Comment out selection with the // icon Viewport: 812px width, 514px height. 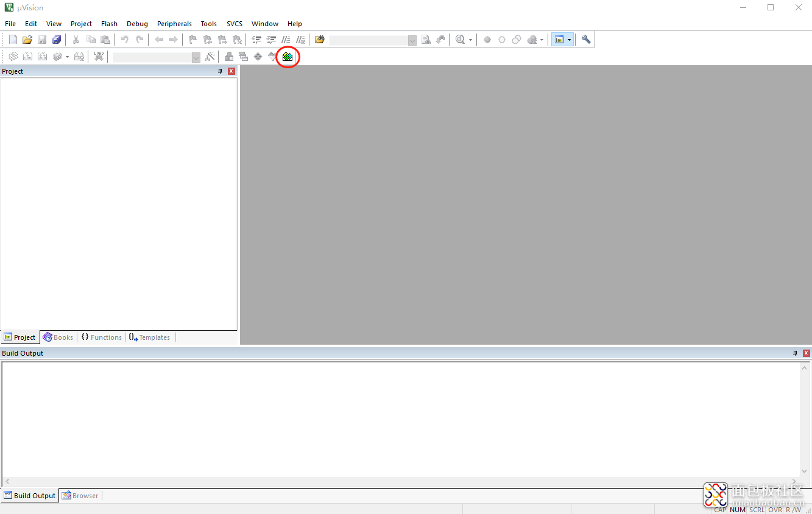pyautogui.click(x=286, y=40)
